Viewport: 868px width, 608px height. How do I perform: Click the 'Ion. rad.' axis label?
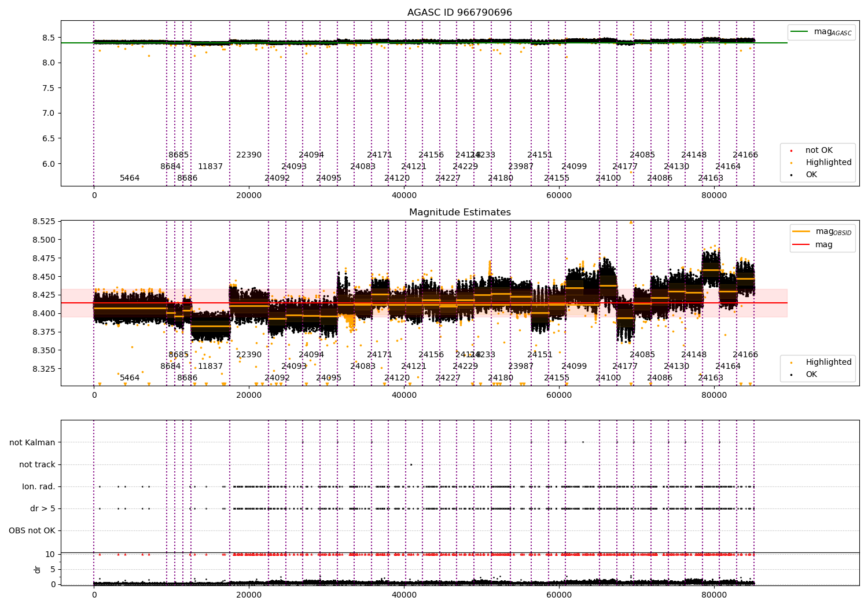click(39, 486)
